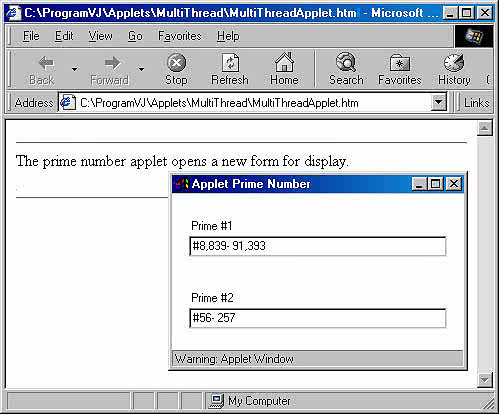Click the Forward arrow toolbar icon

tap(112, 63)
